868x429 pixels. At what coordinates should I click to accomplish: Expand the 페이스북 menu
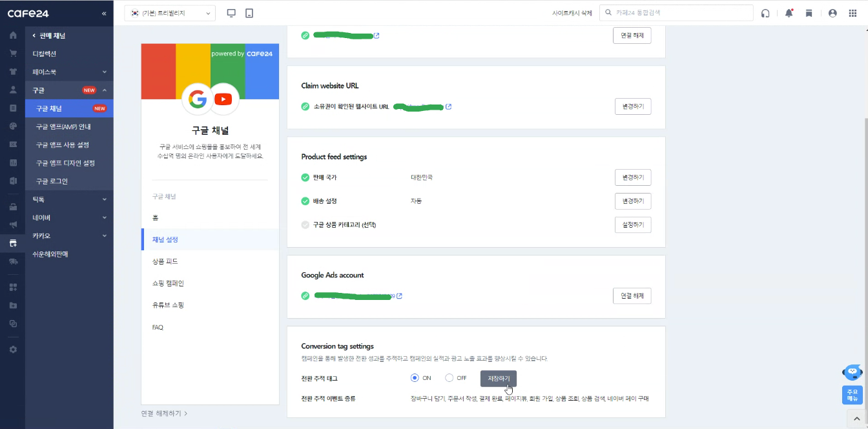pos(70,72)
